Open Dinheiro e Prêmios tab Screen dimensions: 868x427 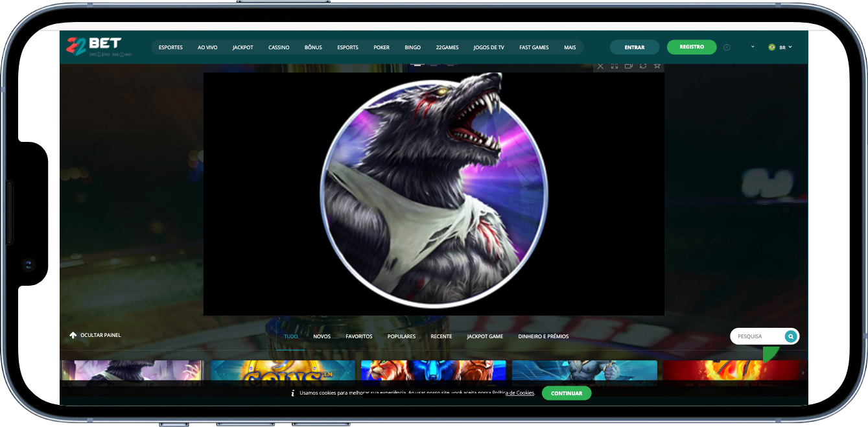tap(543, 336)
